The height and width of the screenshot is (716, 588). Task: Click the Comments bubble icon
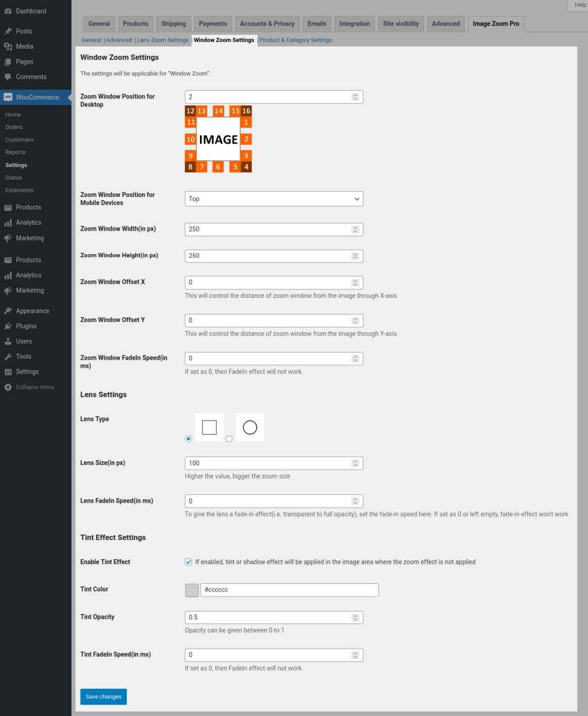8,77
